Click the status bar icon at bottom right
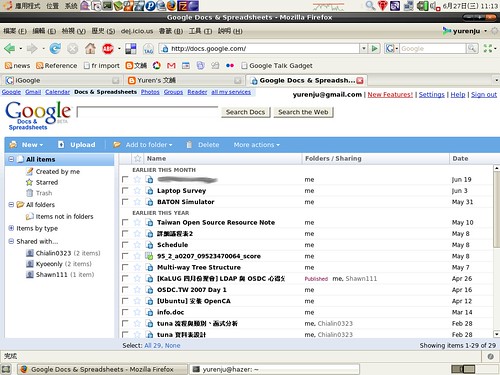Viewport: 500px width, 375px height. 490,356
